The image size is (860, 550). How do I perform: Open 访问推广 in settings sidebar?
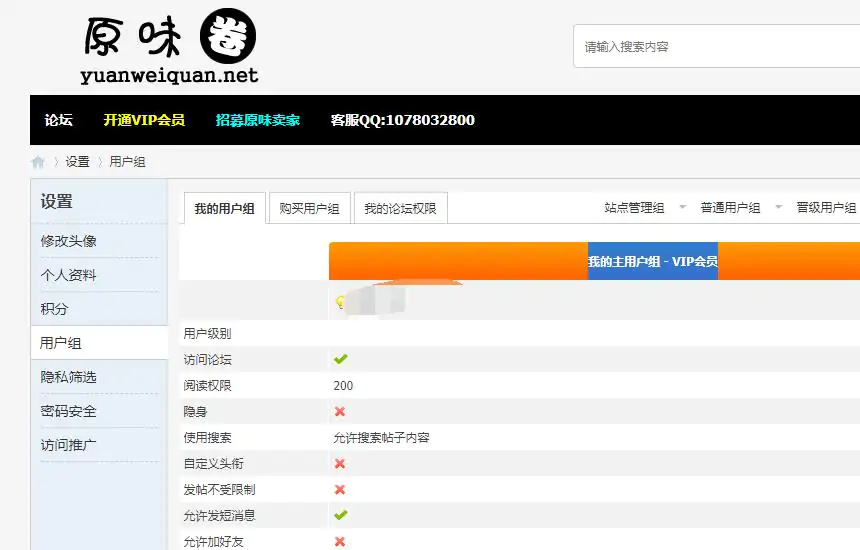point(68,445)
